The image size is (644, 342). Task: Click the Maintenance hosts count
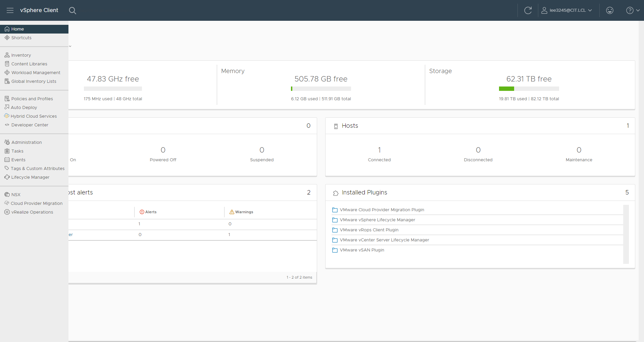click(579, 150)
